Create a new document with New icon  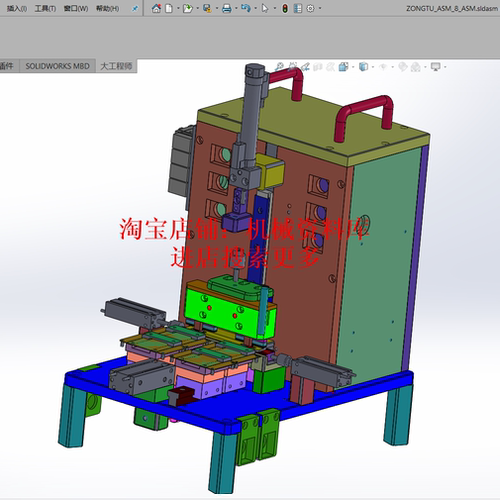pyautogui.click(x=169, y=8)
